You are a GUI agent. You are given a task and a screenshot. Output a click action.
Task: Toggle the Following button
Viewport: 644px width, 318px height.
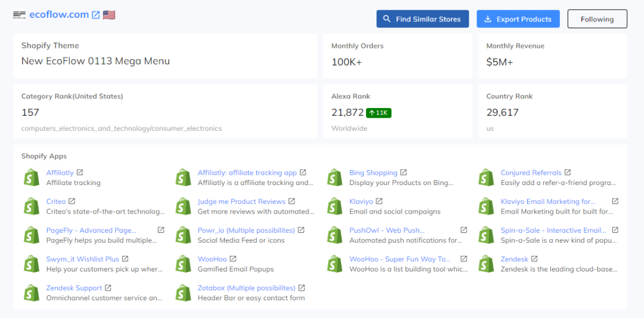click(597, 19)
